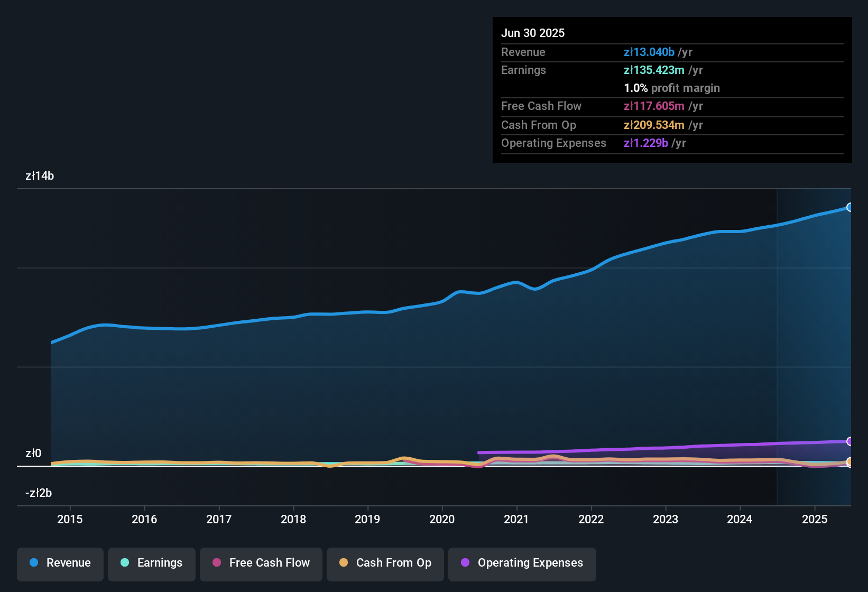This screenshot has height=592, width=868.
Task: Click the blue Revenue legend dot
Action: [x=33, y=563]
